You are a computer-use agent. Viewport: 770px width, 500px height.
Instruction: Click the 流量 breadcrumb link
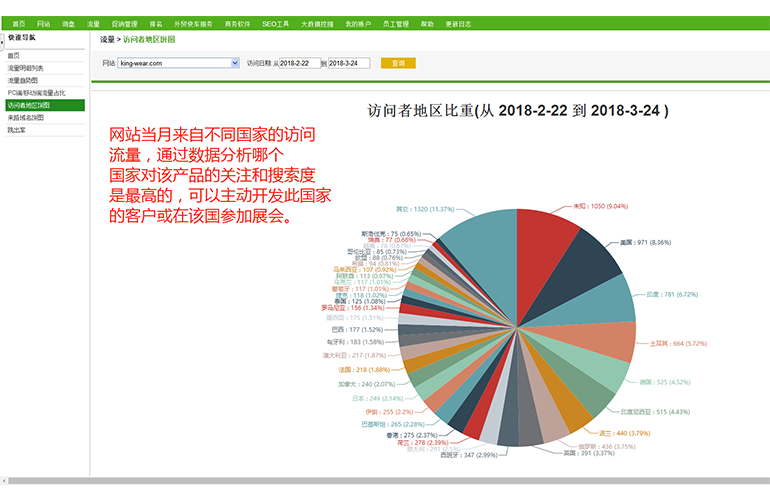point(107,39)
